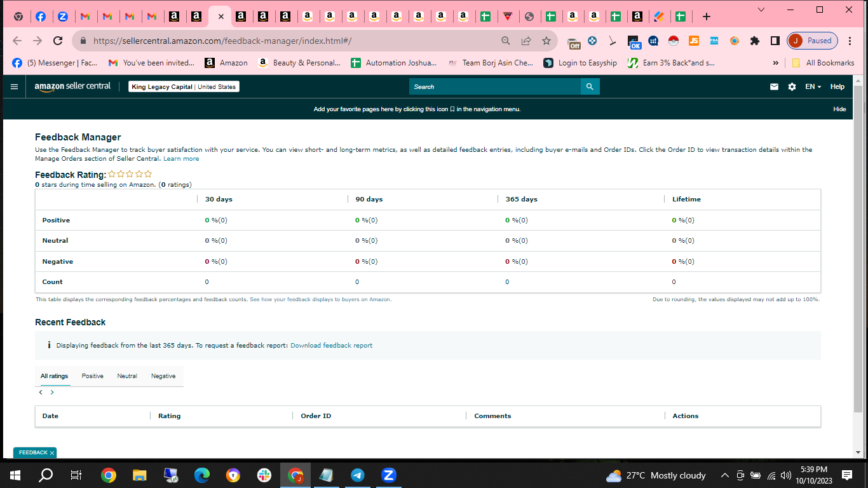Open the Windows notification center icon

pyautogui.click(x=847, y=475)
